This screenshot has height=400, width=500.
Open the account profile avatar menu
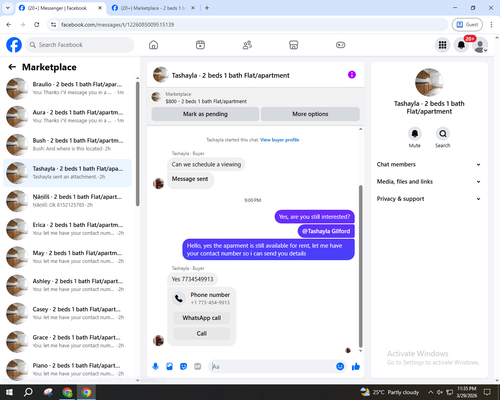tap(480, 45)
